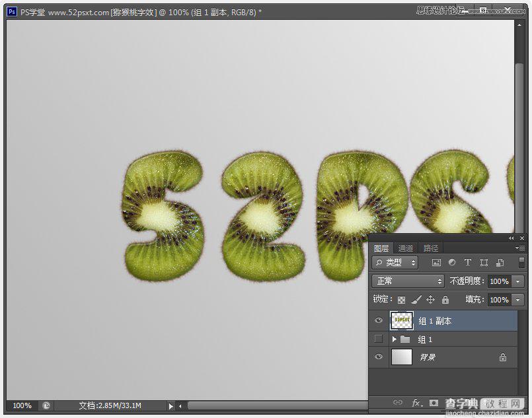Image resolution: width=532 pixels, height=418 pixels.
Task: Select the 组 1 group row name
Action: (425, 339)
